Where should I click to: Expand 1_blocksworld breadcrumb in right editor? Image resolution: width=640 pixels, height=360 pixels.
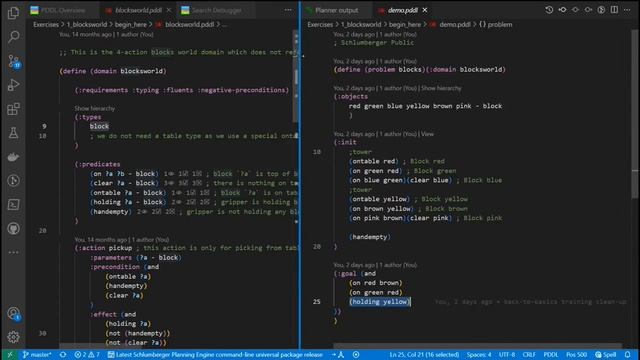(361, 24)
